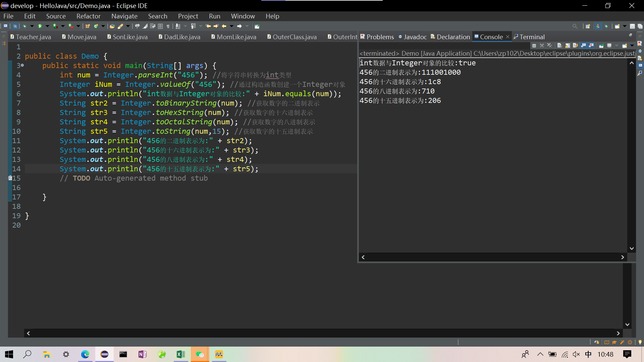644x362 pixels.
Task: Click the Debug bug icon in toolbar
Action: click(24, 26)
